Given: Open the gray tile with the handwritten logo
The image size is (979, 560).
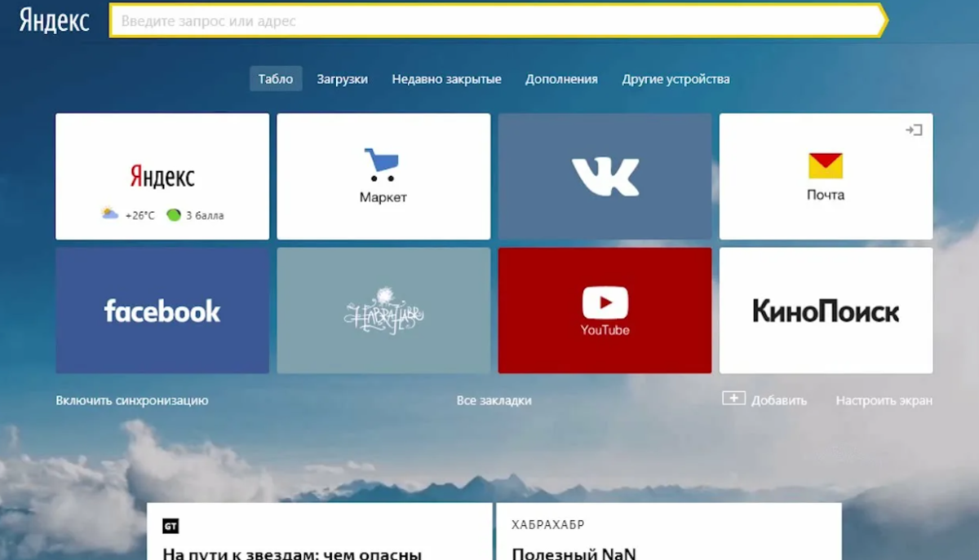Looking at the screenshot, I should click(x=383, y=311).
